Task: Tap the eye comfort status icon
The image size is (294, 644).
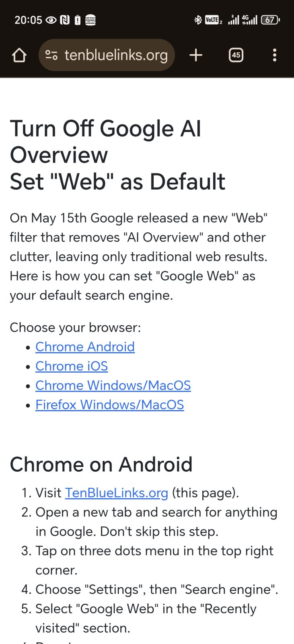Action: [51, 20]
